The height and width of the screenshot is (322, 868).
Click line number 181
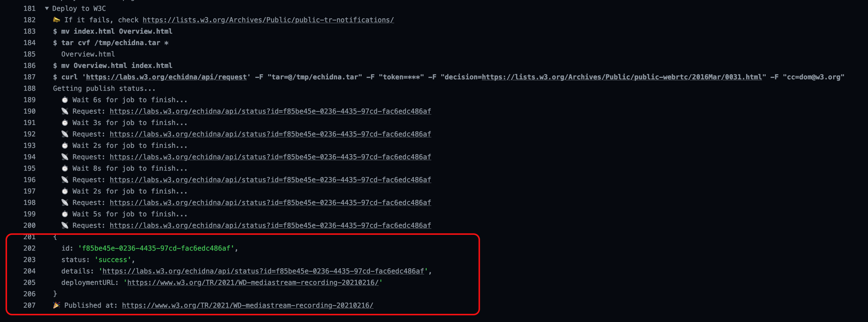pyautogui.click(x=29, y=8)
